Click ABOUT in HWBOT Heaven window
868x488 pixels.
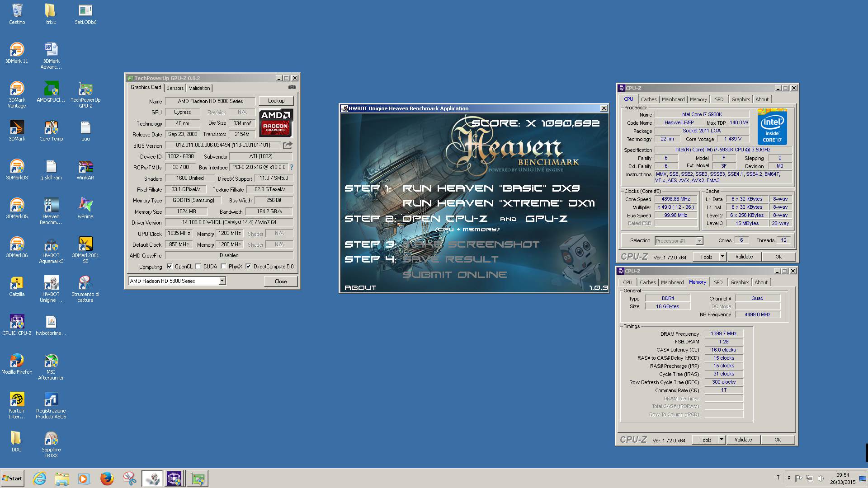click(360, 287)
